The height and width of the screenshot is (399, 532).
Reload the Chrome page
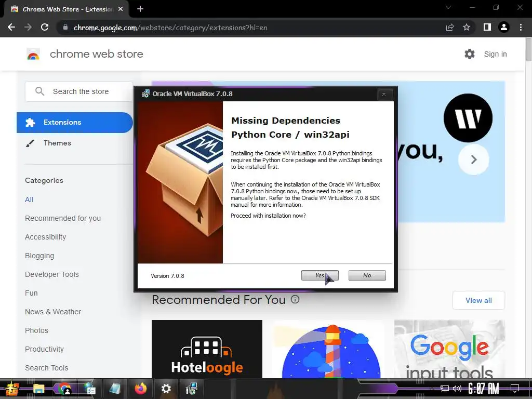click(x=45, y=28)
